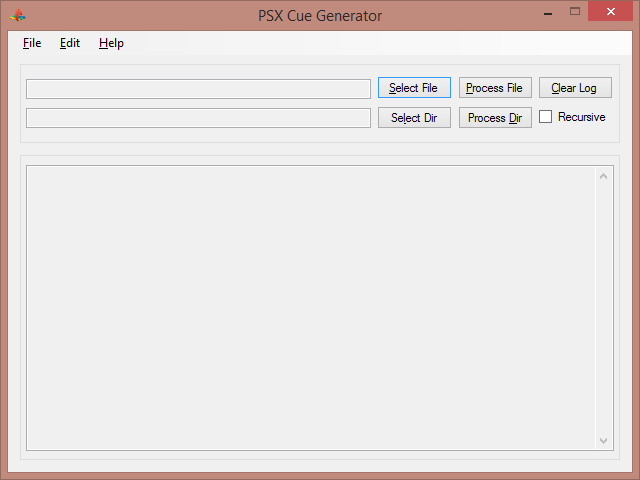Open the File menu

tap(32, 43)
